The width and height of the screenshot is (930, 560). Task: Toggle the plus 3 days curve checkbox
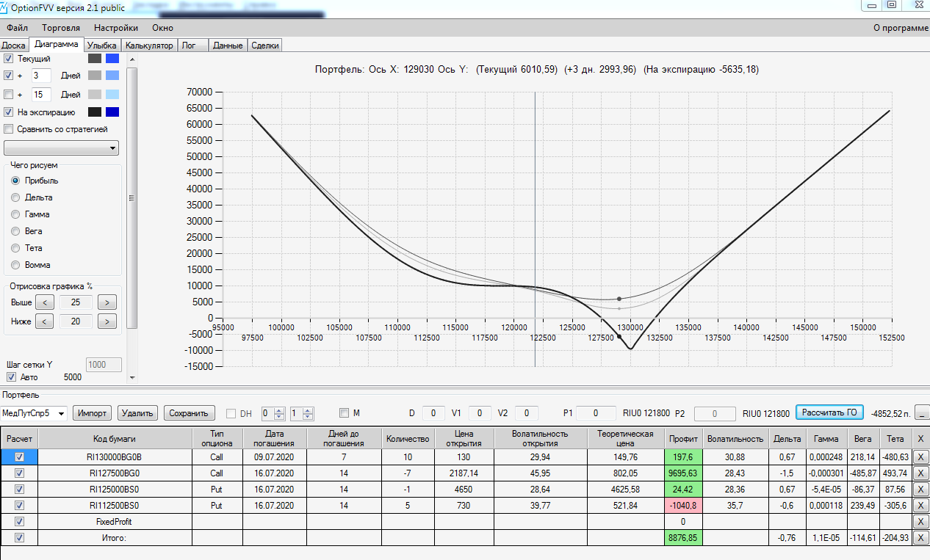(9, 76)
